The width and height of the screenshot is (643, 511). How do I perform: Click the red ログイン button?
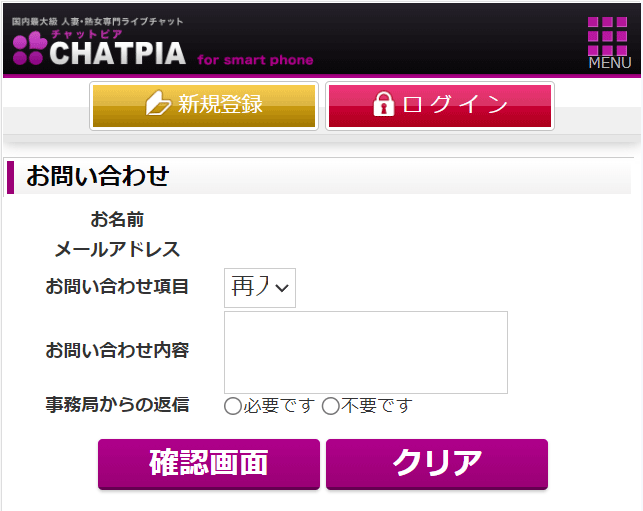440,106
